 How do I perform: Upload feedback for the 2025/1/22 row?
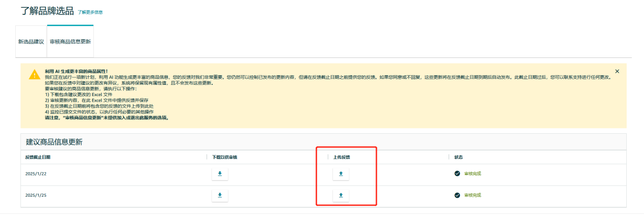tap(341, 174)
